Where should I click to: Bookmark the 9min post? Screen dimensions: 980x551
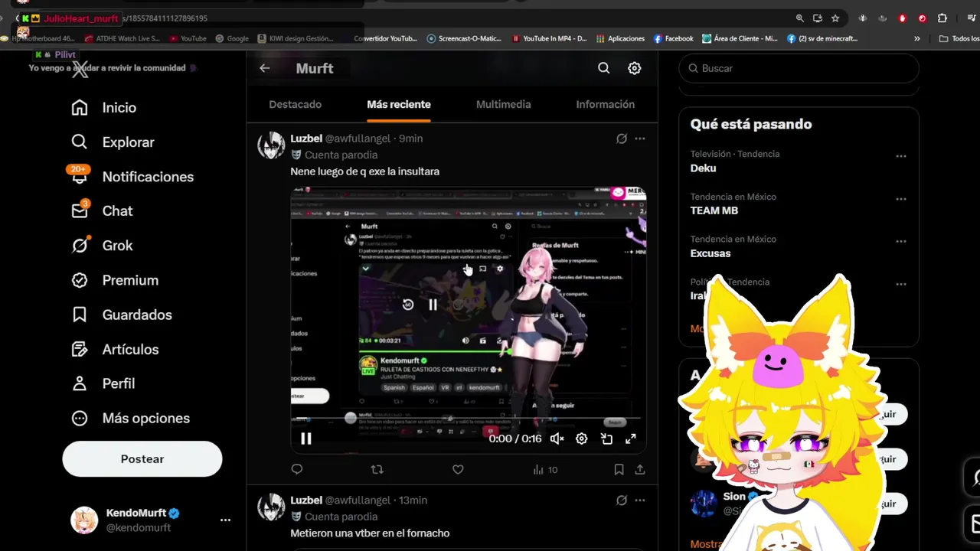[x=619, y=469]
